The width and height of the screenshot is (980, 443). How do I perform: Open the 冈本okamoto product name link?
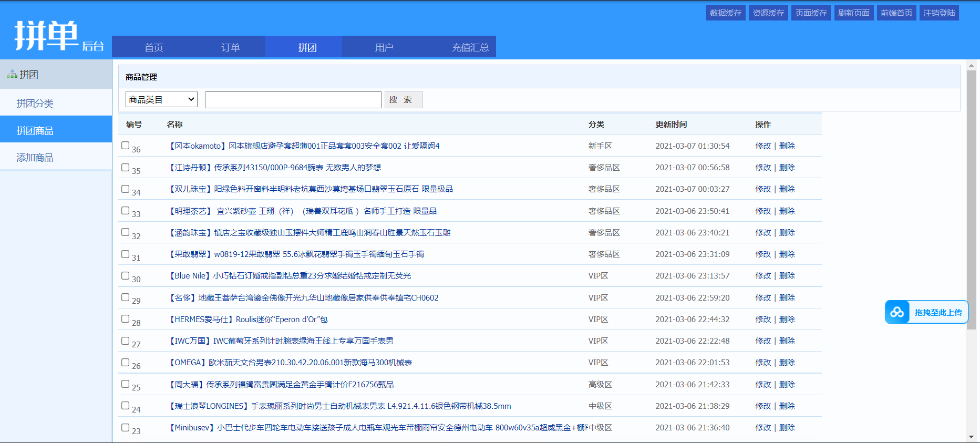(303, 146)
